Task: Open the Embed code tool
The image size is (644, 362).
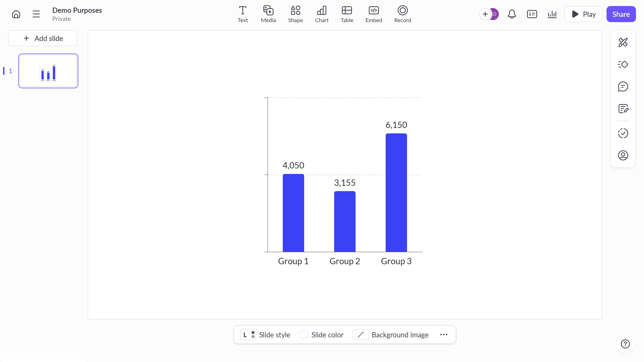Action: point(373,14)
